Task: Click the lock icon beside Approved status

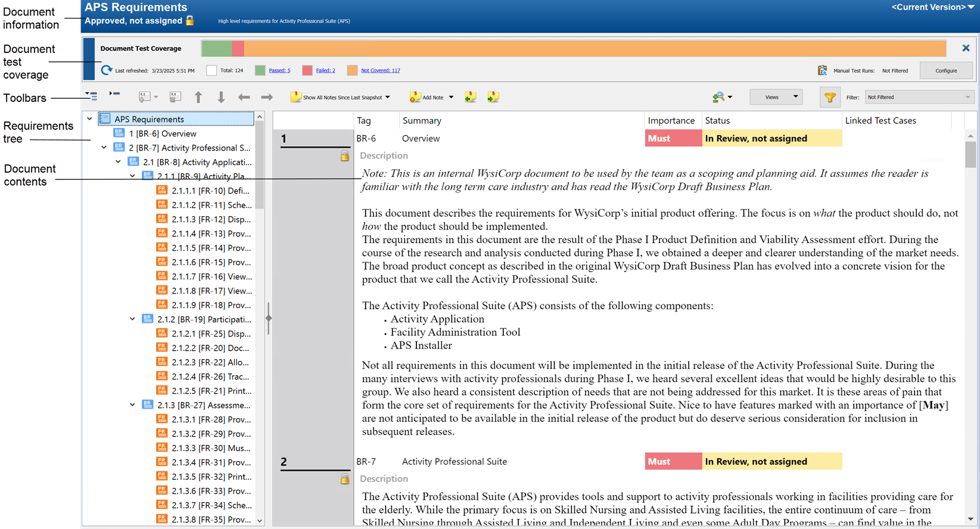Action: tap(190, 21)
